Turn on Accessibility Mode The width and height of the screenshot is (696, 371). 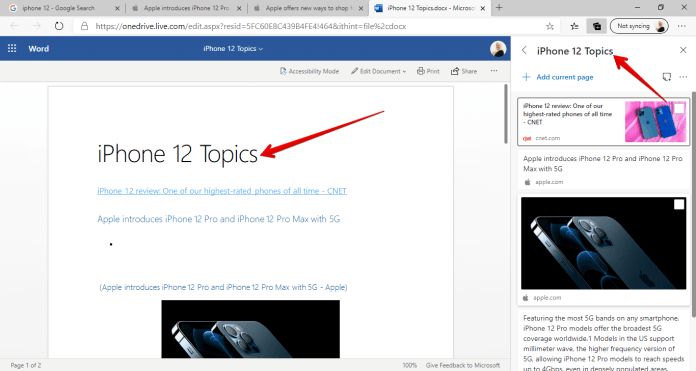309,71
